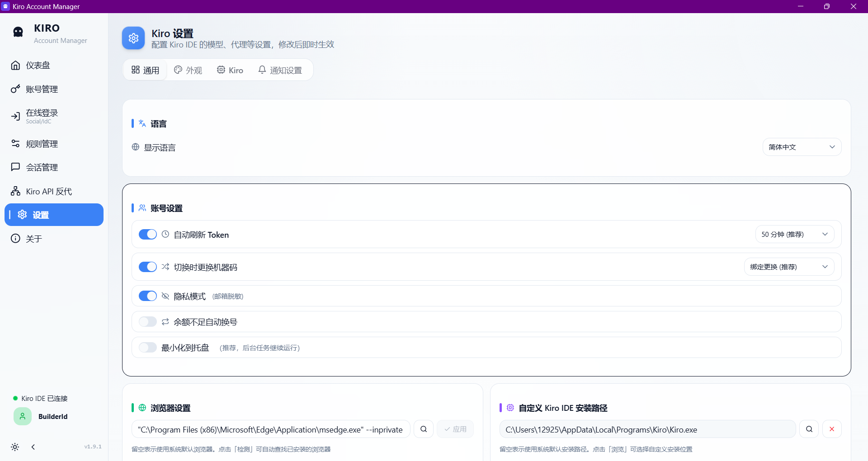
Task: Click the search icon beside Kiro IDE path
Action: [x=809, y=429]
